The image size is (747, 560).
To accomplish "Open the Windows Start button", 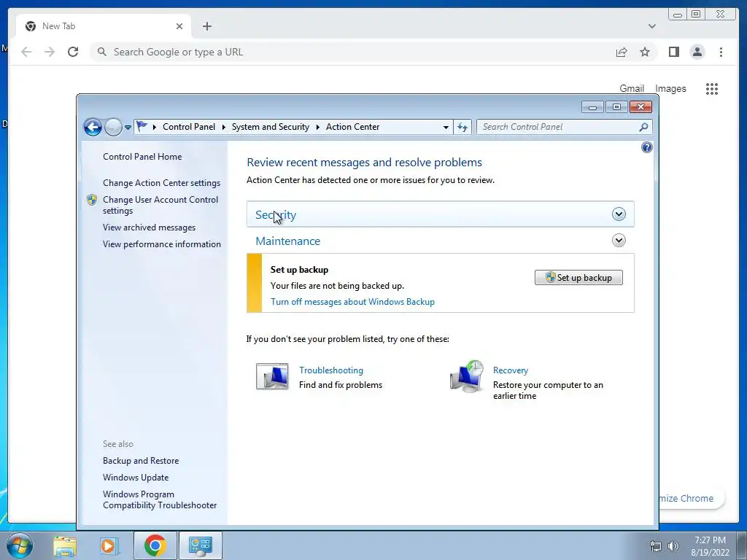I will pos(20,545).
